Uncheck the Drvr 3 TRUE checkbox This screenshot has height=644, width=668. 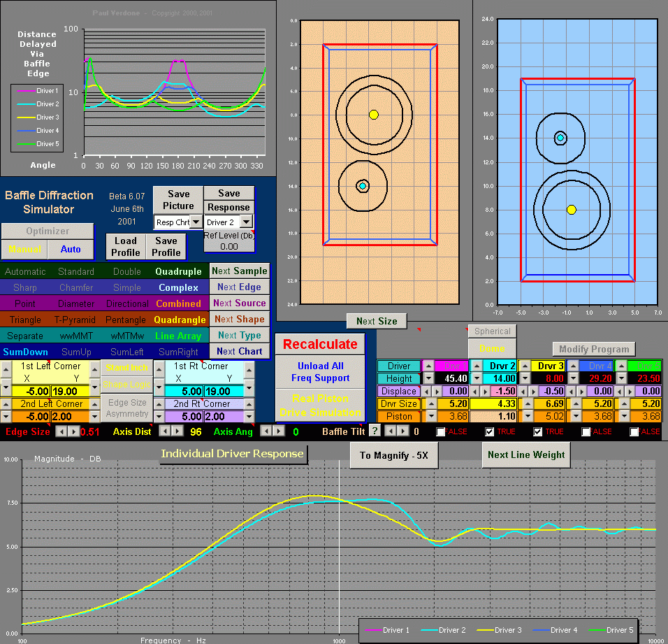coord(538,432)
